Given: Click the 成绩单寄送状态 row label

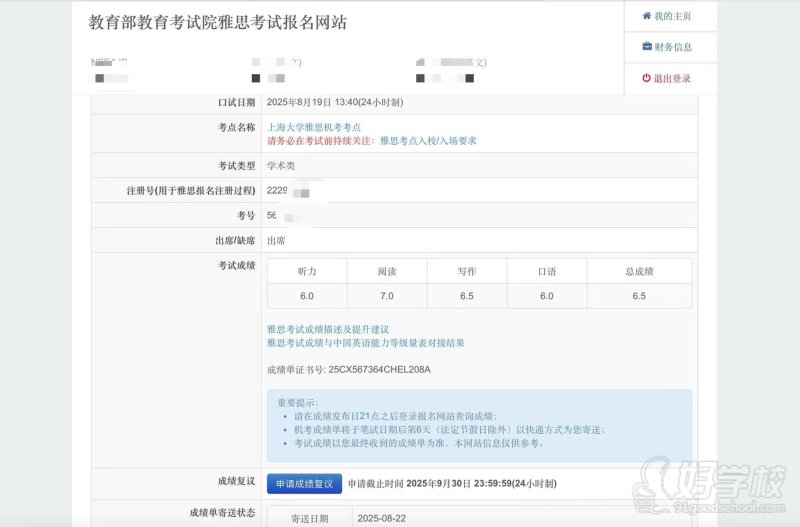Looking at the screenshot, I should (x=222, y=513).
